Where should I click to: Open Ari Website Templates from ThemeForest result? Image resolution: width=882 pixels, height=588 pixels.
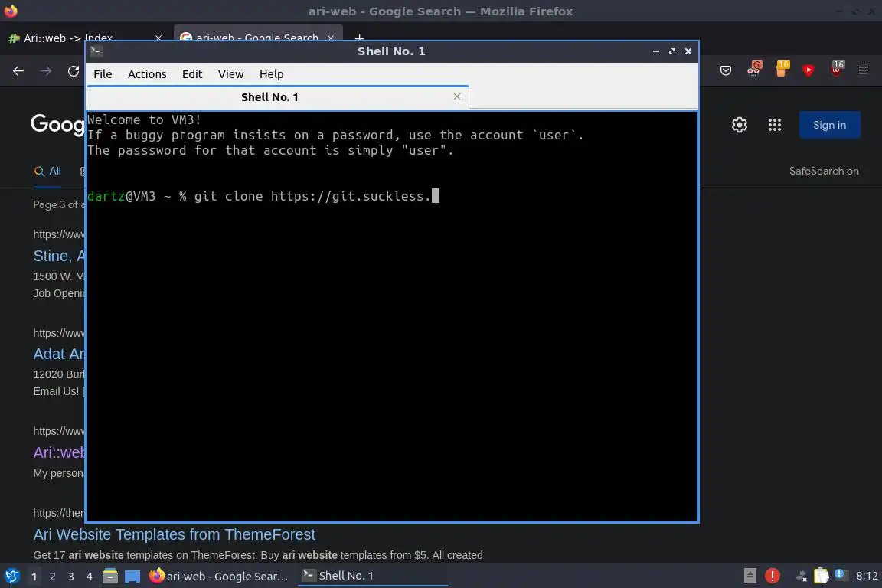tap(174, 534)
